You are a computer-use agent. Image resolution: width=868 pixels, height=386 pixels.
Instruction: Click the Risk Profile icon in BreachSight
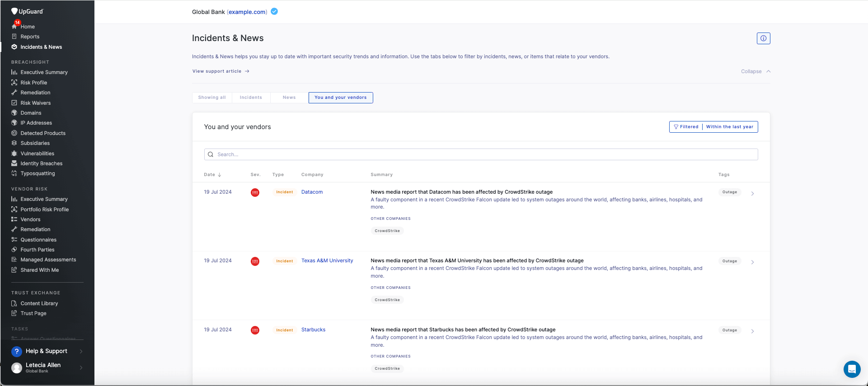14,83
